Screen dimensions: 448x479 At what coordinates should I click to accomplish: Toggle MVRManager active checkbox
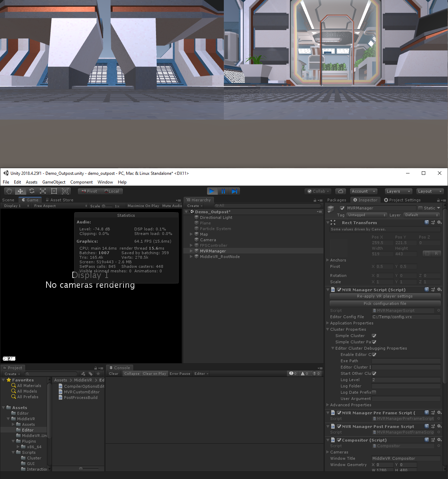(342, 208)
